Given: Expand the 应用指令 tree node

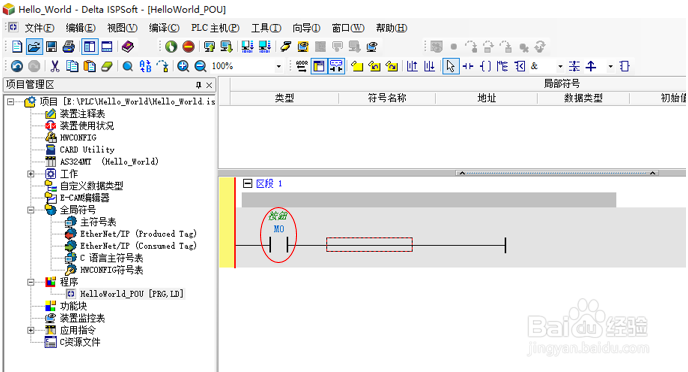Looking at the screenshot, I should click(x=30, y=330).
